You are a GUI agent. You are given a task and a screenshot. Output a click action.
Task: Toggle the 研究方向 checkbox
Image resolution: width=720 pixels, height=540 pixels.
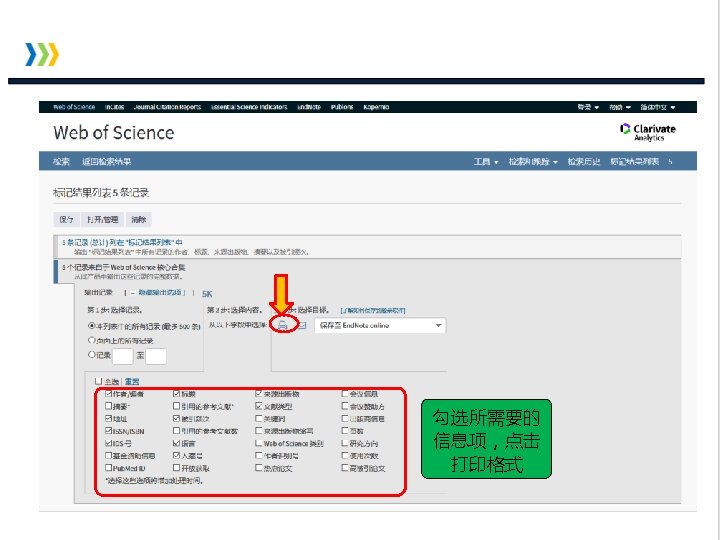[x=345, y=443]
